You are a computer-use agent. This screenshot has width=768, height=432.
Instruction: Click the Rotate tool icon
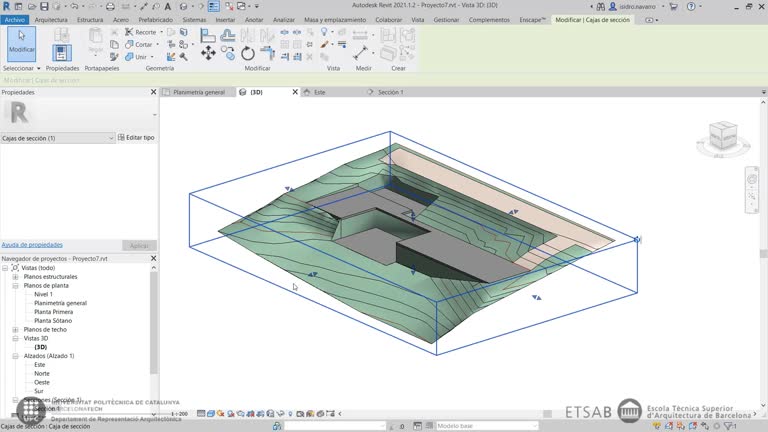(x=247, y=53)
